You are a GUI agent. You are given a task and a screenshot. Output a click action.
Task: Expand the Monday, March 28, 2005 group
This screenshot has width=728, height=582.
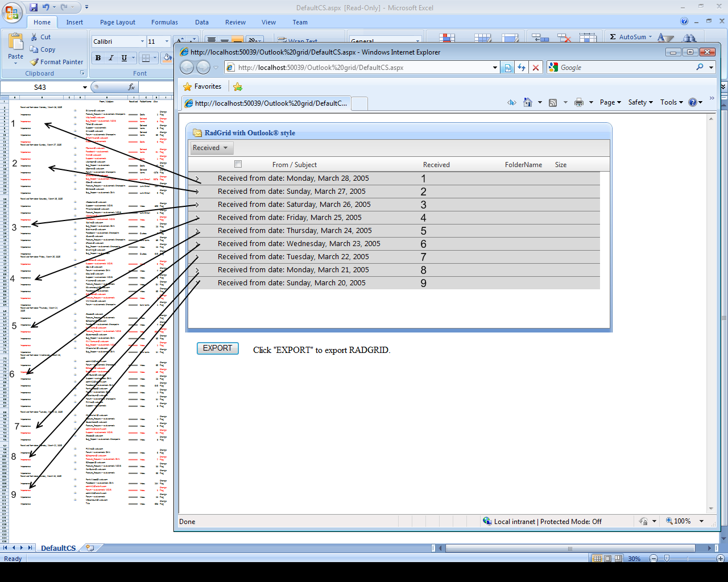(197, 178)
